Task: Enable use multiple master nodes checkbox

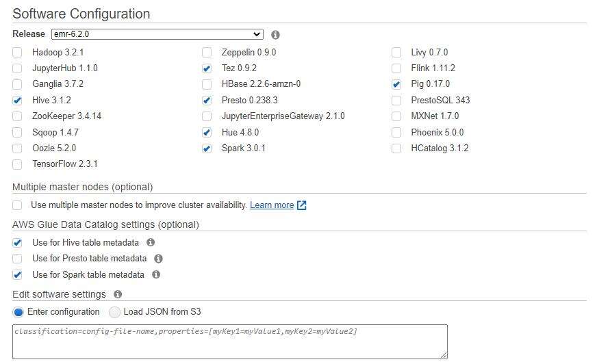Action: 17,205
